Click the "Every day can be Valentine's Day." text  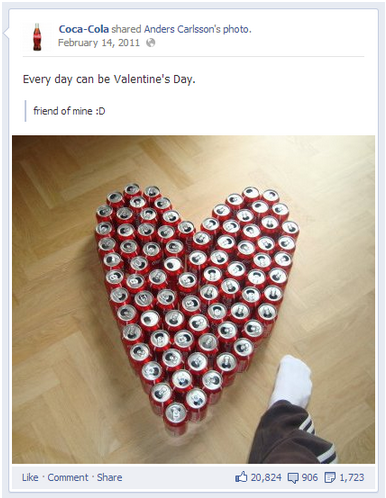(109, 80)
